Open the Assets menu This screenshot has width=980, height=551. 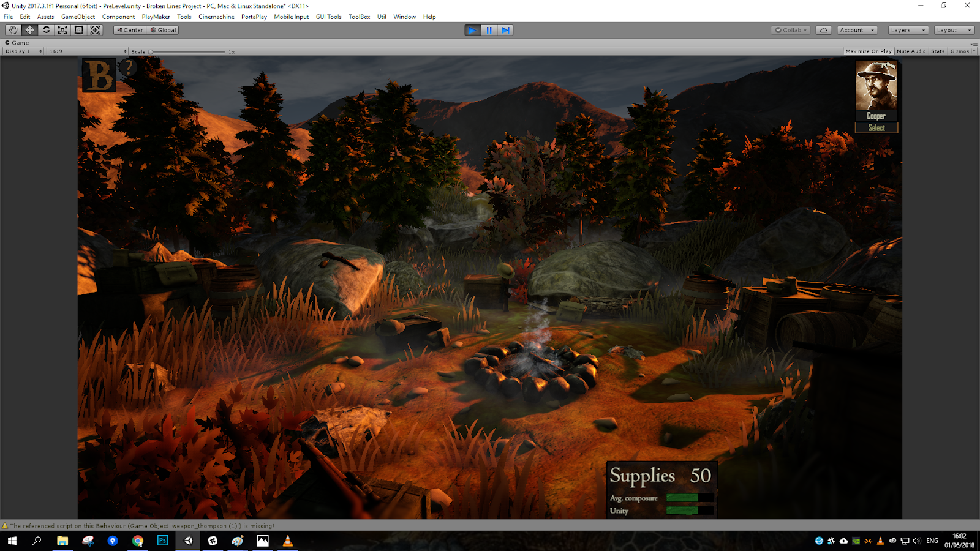click(x=45, y=17)
